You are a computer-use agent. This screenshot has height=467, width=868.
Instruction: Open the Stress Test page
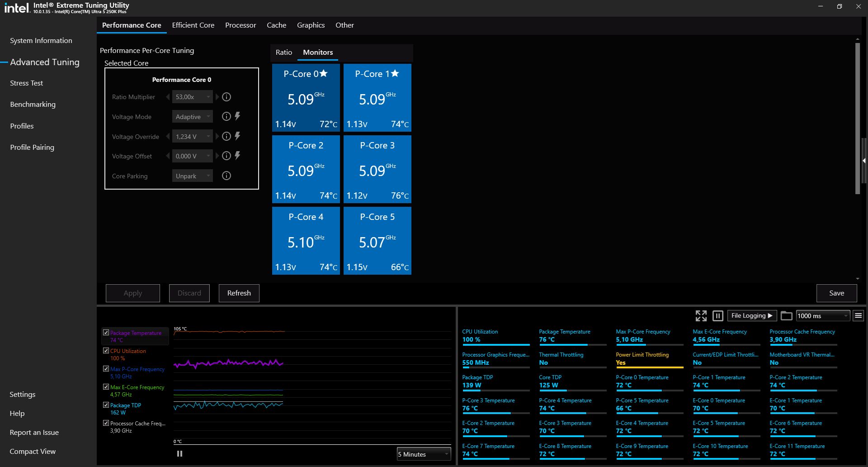point(27,83)
